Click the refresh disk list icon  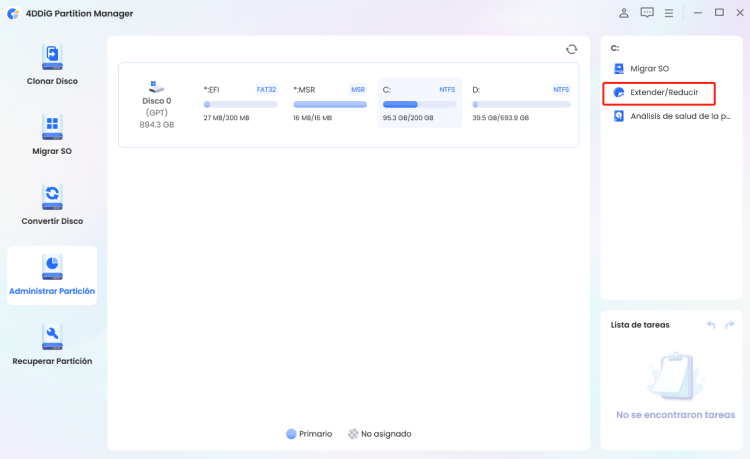point(572,49)
